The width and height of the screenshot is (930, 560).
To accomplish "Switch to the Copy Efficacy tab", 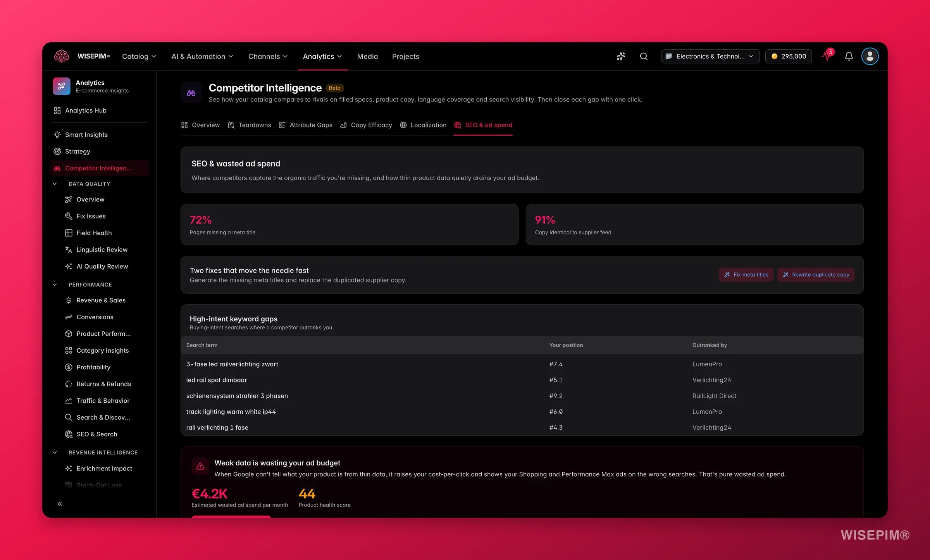I will click(366, 125).
